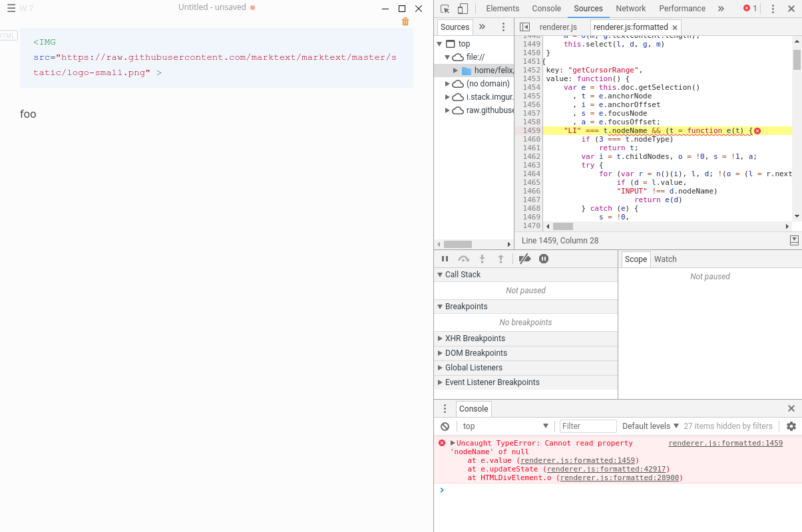Activate the inspect element picker in DevTools
This screenshot has height=532, width=802.
(445, 9)
